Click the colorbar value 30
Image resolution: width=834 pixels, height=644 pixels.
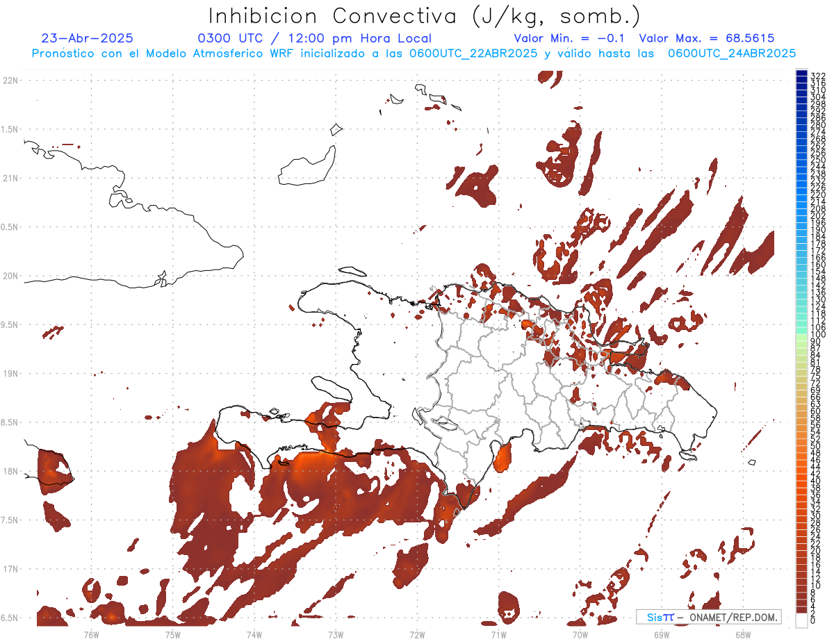[816, 515]
